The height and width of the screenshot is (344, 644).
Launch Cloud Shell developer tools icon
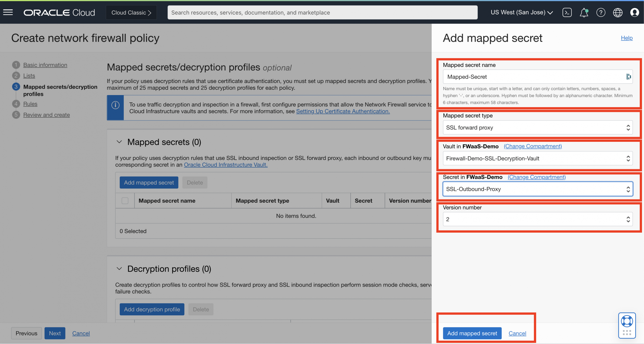pyautogui.click(x=567, y=12)
